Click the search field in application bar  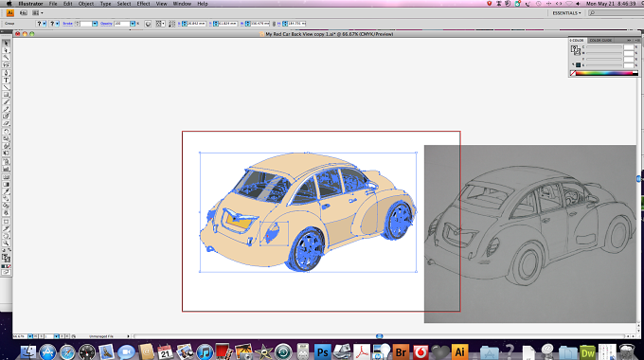617,13
